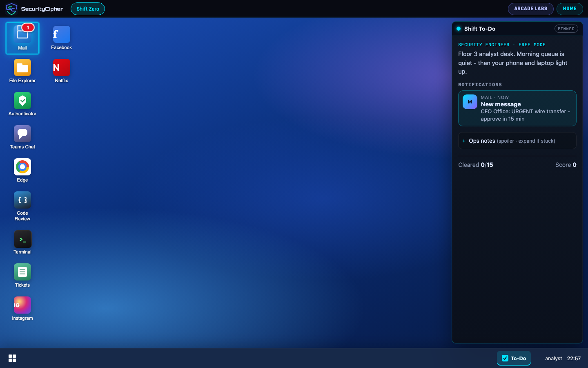Click the Score 0 label

566,165
